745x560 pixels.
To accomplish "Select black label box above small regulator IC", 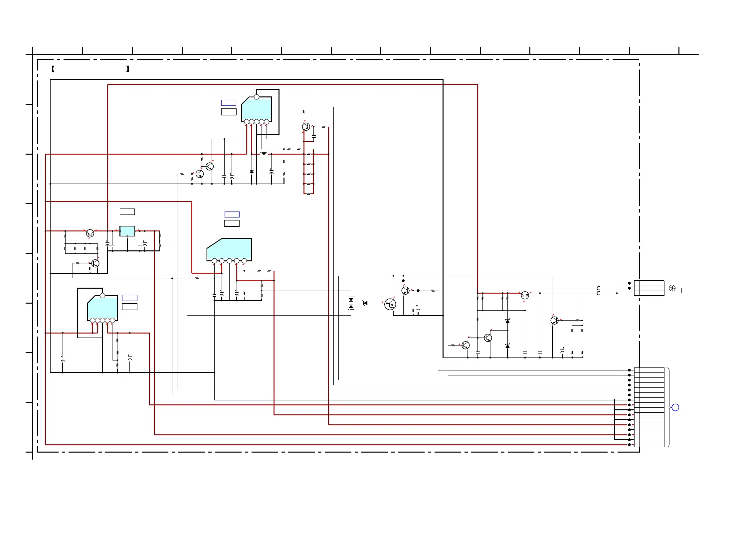I will (x=127, y=212).
